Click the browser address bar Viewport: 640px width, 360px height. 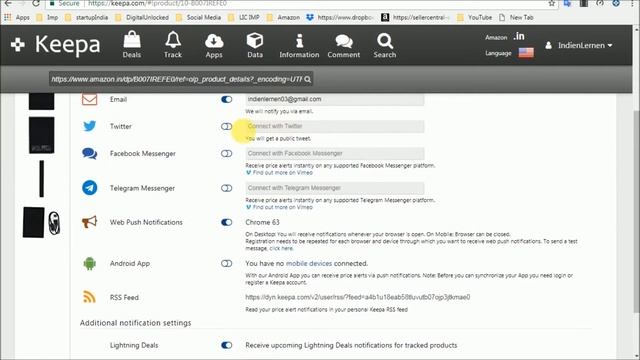301,3
